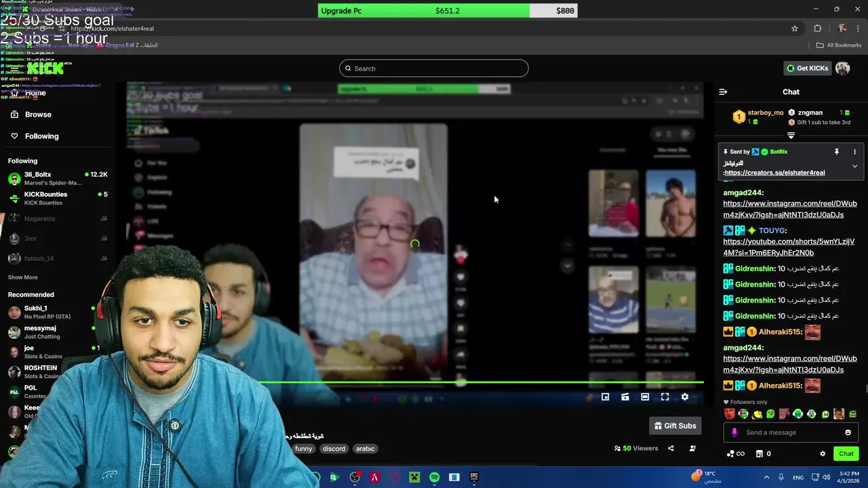
Task: Click the Gift Subs button
Action: 675,426
